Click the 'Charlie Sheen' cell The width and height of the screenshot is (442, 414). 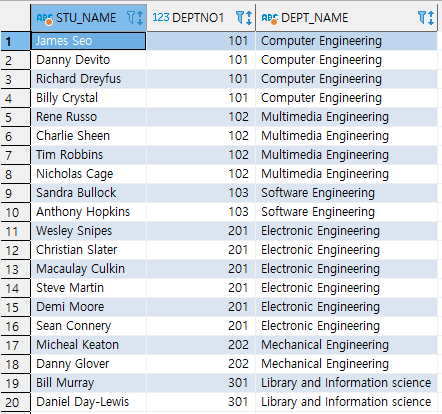(88, 136)
